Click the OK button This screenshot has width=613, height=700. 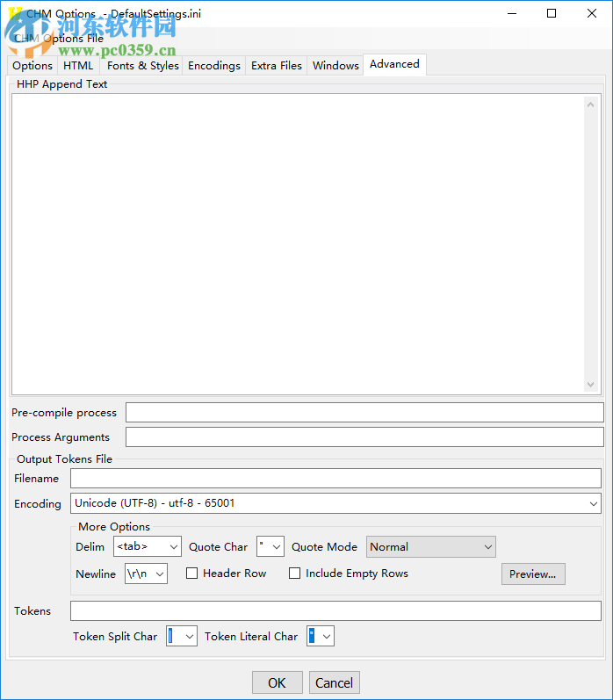pyautogui.click(x=278, y=682)
